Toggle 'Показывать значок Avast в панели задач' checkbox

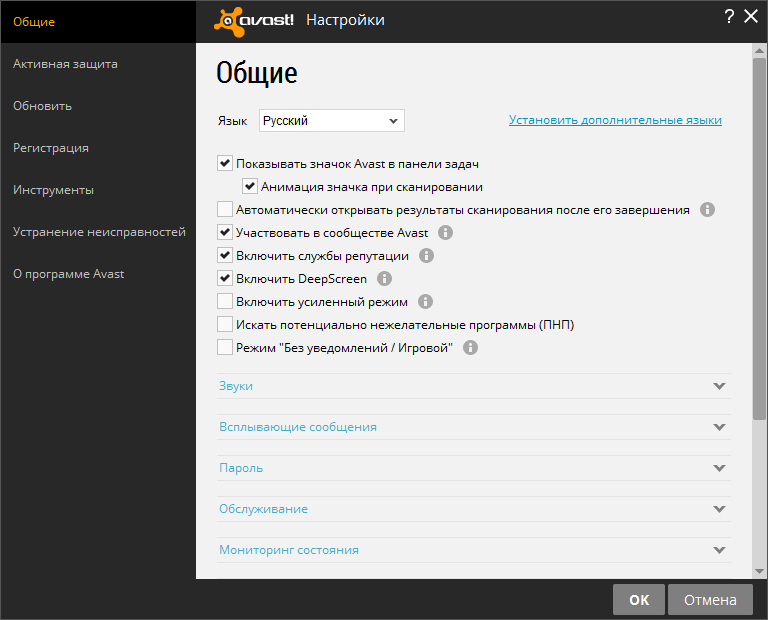[x=225, y=164]
